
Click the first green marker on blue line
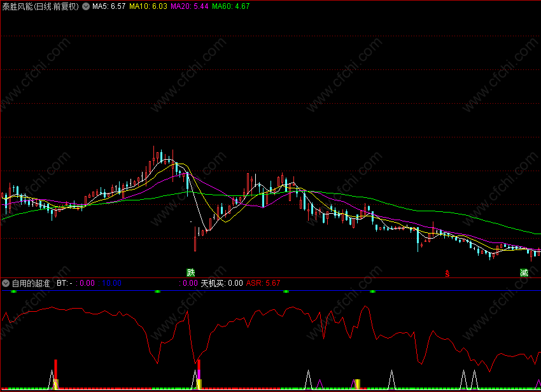(x=14, y=291)
